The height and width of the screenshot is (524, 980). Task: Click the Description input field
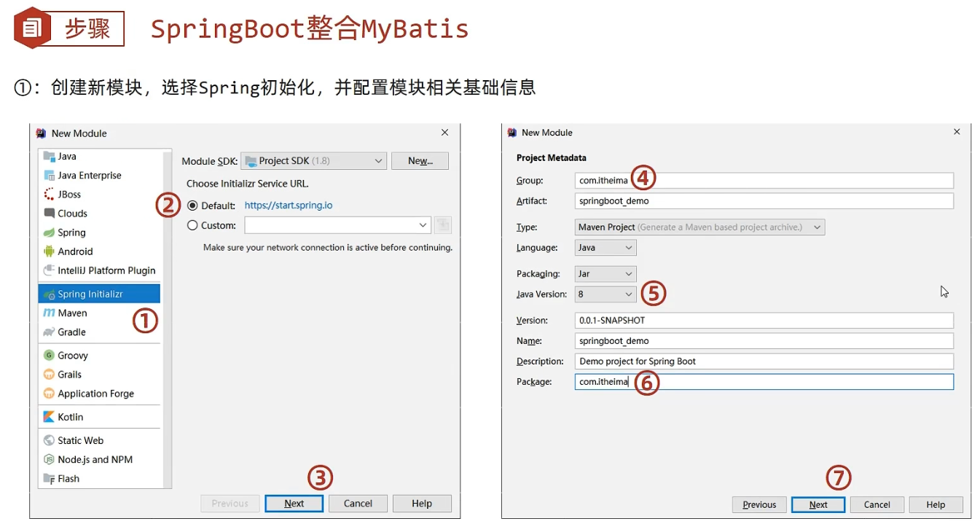[x=764, y=361]
